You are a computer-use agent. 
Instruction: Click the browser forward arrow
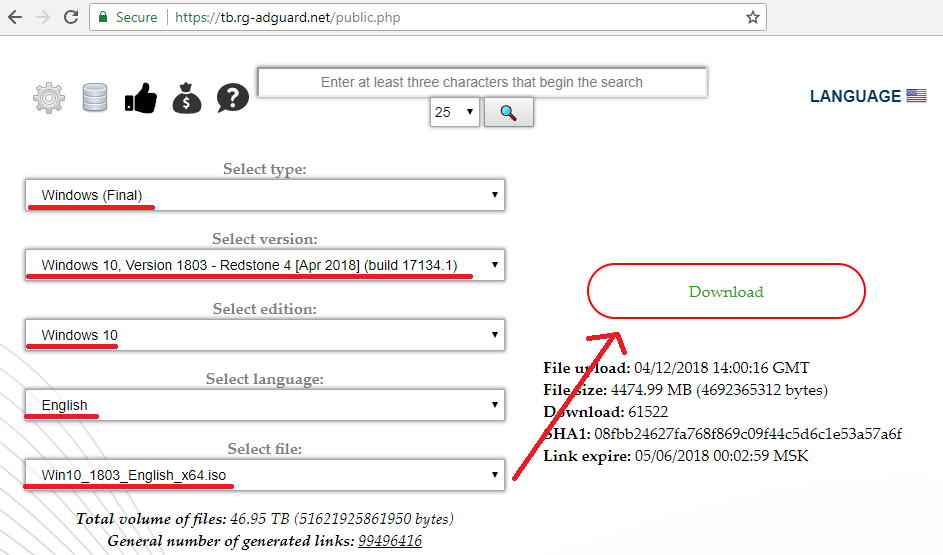click(43, 17)
